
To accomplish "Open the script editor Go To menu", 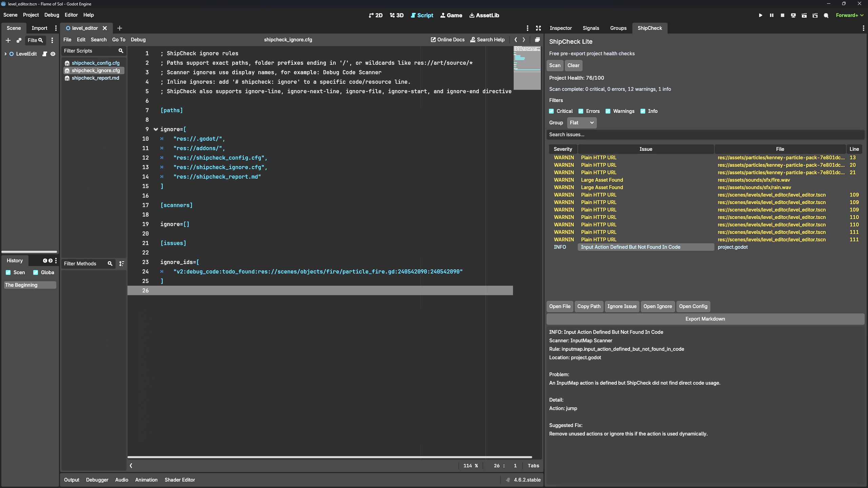I will pos(119,40).
